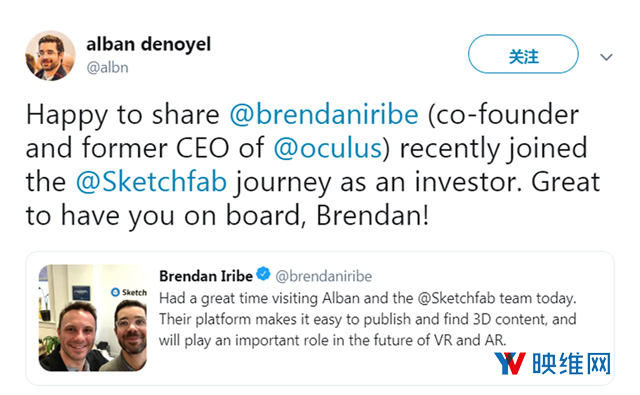This screenshot has height=395, width=640.
Task: Click the Brendan Iribe name in the quoted tweet
Action: tap(206, 276)
